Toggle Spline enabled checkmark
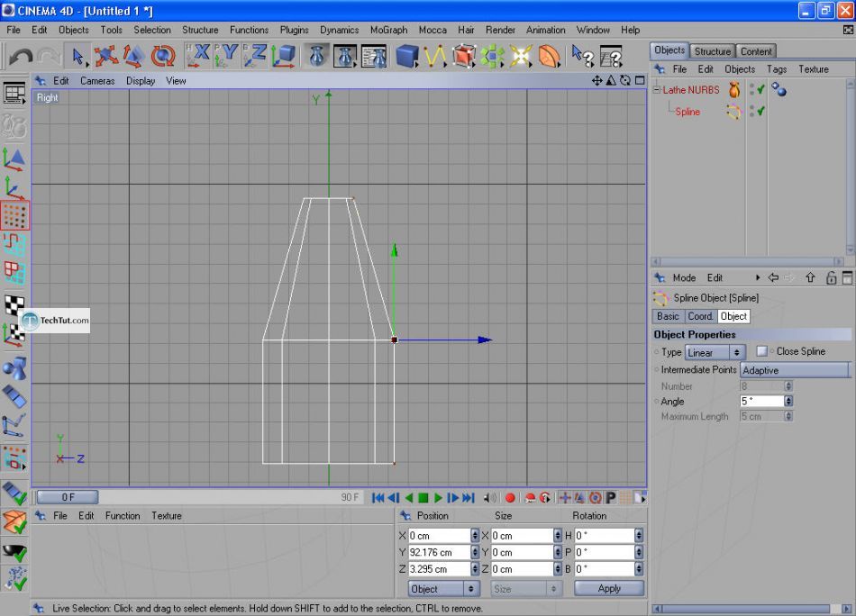Viewport: 856px width, 616px height. (x=761, y=111)
